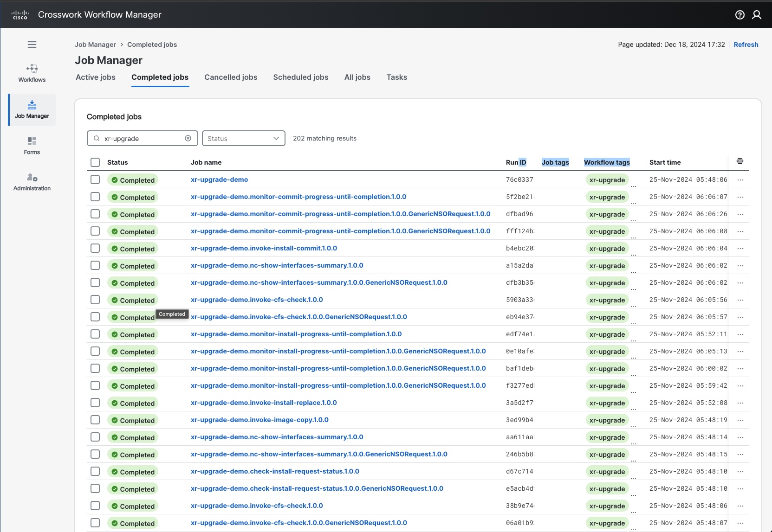772x532 pixels.
Task: Open row actions for run eb94e37
Action: pyautogui.click(x=740, y=317)
